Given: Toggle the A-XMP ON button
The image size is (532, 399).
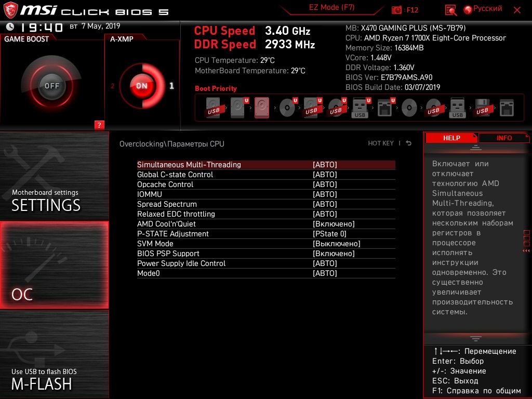Looking at the screenshot, I should point(142,86).
